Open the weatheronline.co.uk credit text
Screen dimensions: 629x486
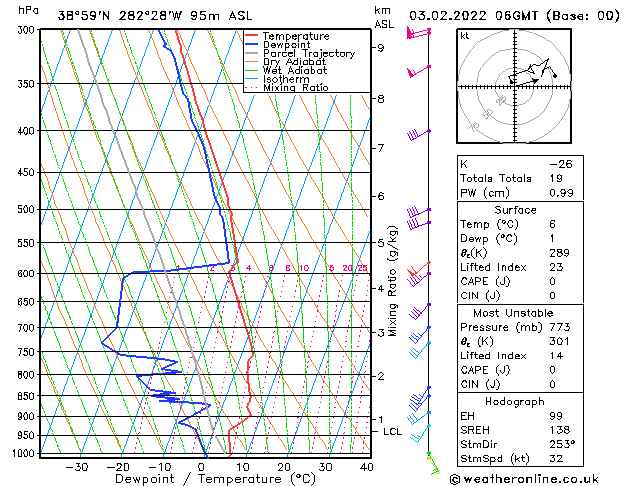coord(523,479)
